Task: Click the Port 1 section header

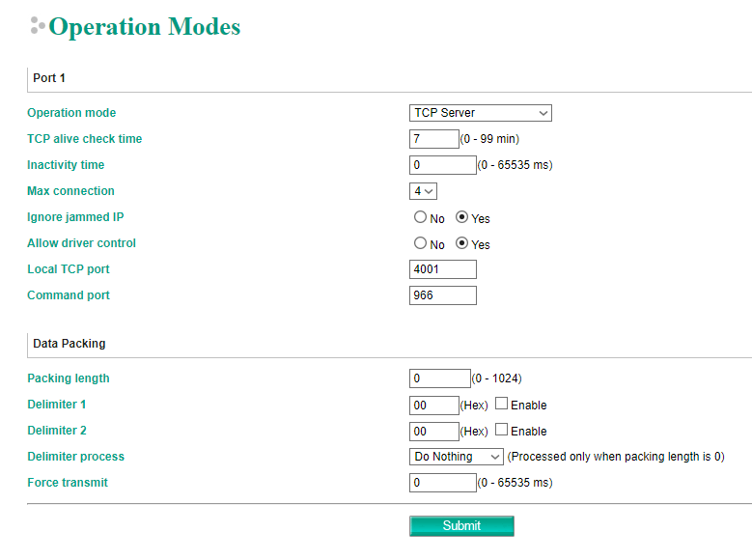Action: tap(49, 78)
